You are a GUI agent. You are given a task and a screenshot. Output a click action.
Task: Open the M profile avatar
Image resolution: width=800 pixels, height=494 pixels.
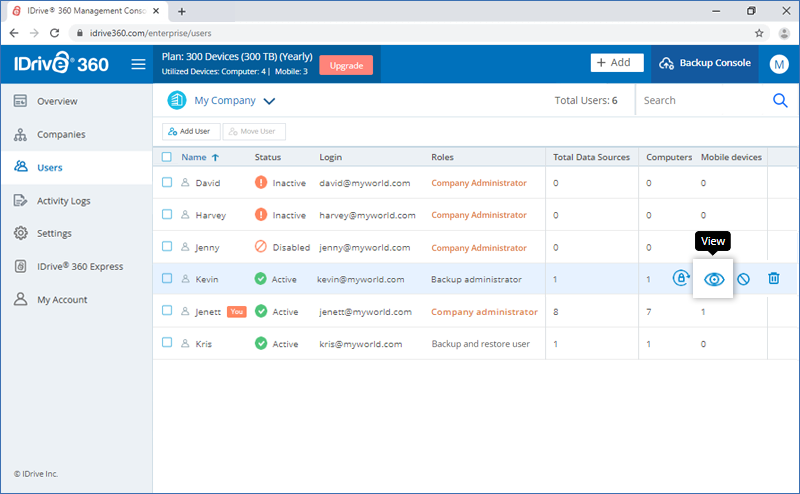tap(779, 64)
